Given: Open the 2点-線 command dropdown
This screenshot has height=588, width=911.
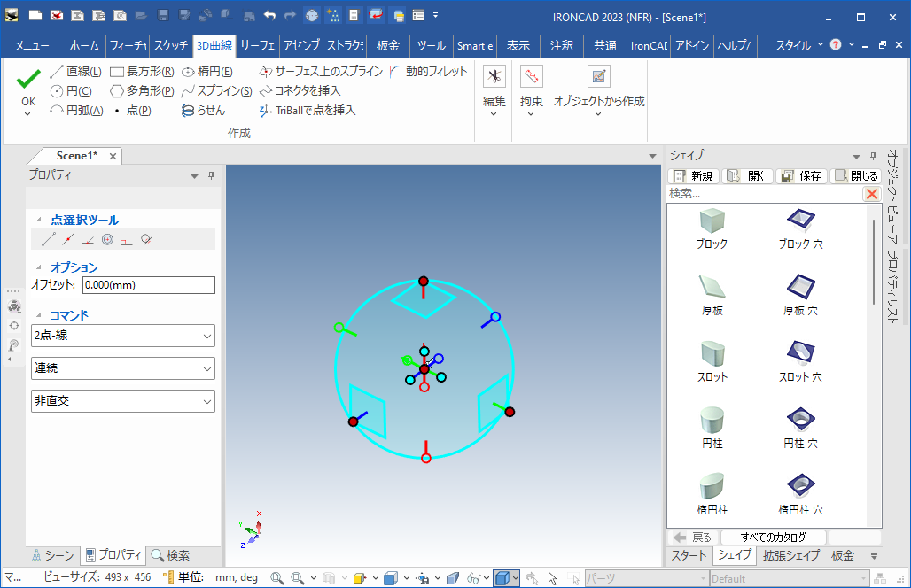Looking at the screenshot, I should [x=122, y=336].
